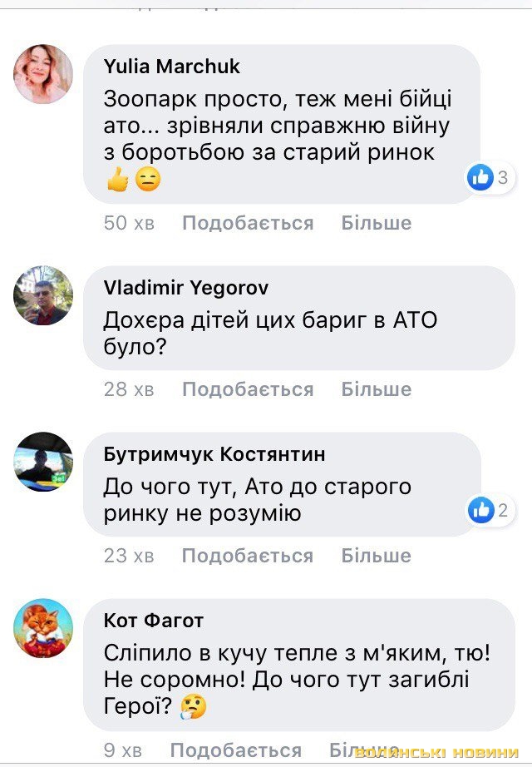Open the Yulia Marchuk name link
Viewport: 532px width, 767px height.
(x=171, y=66)
